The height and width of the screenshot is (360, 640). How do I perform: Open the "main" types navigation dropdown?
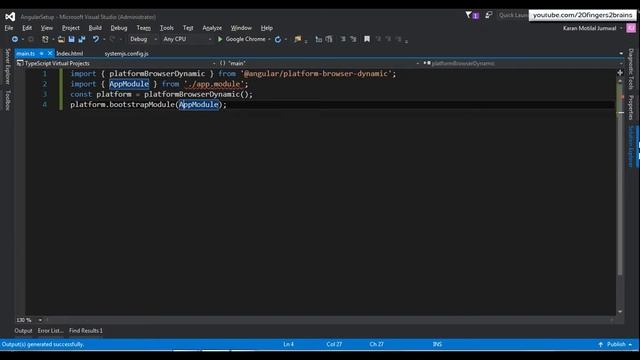319,63
